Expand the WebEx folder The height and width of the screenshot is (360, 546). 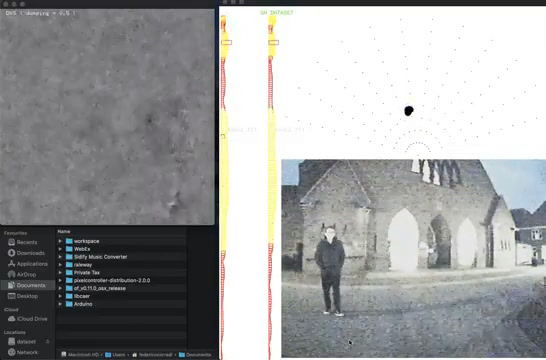(60, 249)
